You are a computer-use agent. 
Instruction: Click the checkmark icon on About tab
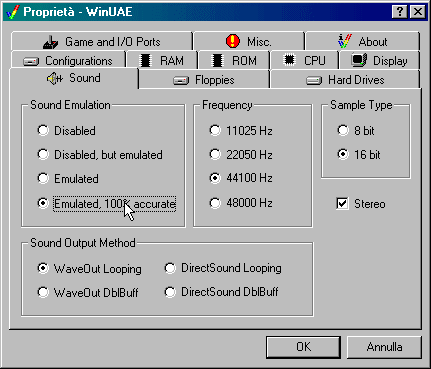click(x=345, y=41)
